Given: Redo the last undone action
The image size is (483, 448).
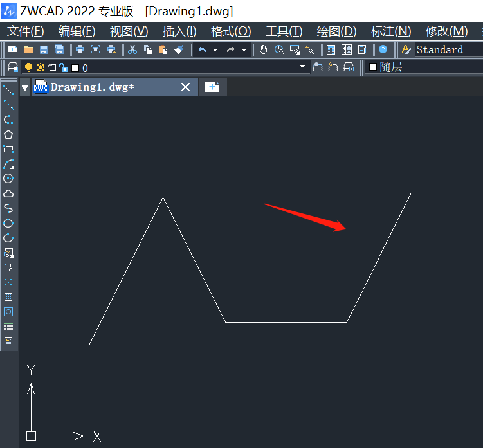Looking at the screenshot, I should 231,49.
